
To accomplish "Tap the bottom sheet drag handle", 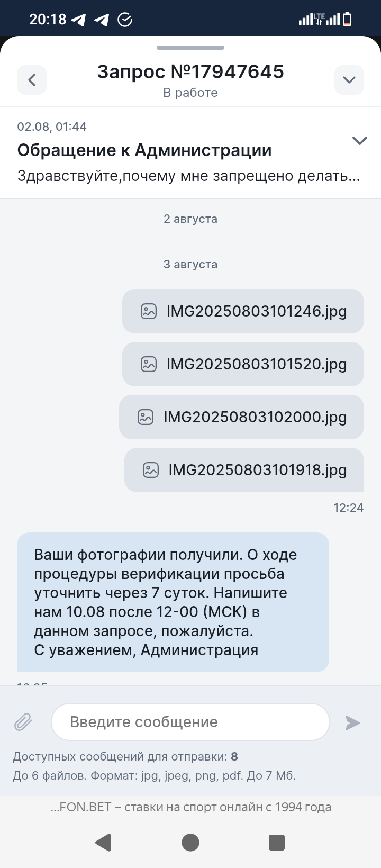I will [x=190, y=48].
